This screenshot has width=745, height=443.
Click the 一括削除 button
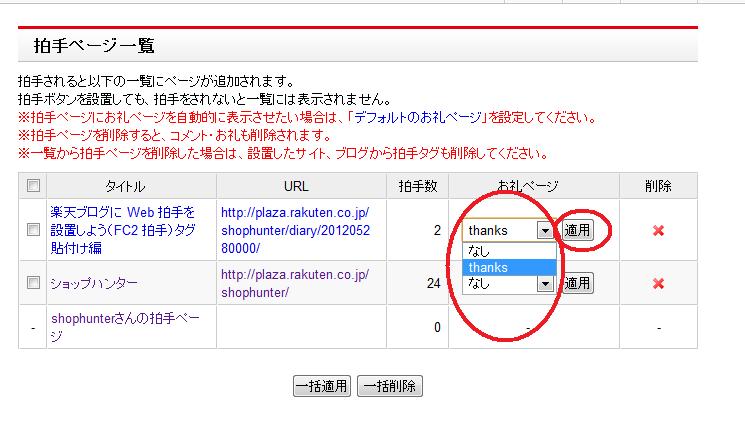(x=389, y=386)
